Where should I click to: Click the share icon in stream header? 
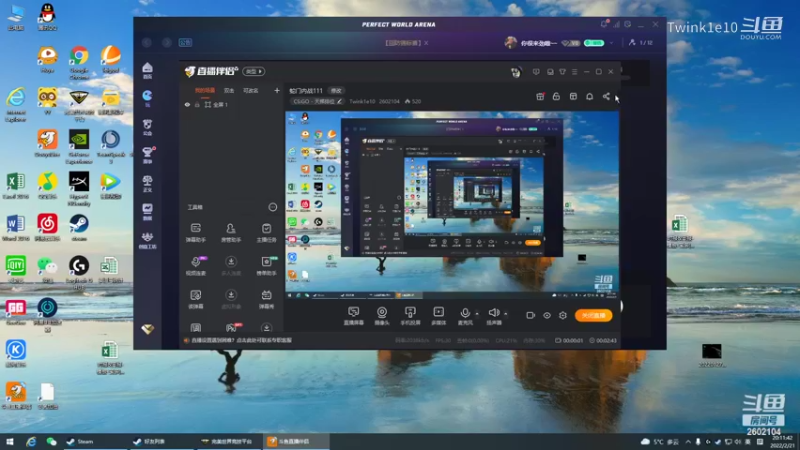606,96
